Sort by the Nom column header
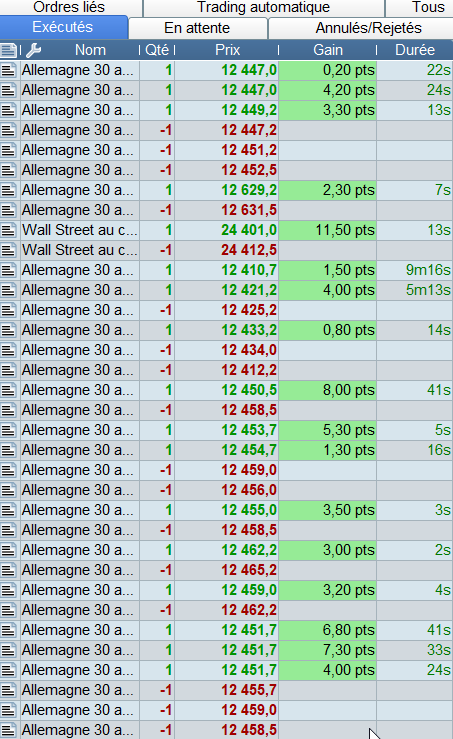This screenshot has height=739, width=453. coord(90,50)
